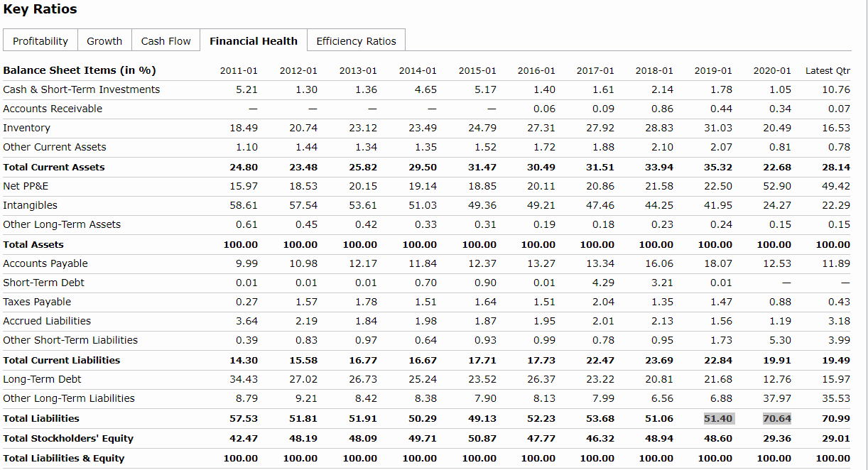Screen dimensions: 868x470
Task: Open the Profitability tab
Action: [40, 41]
